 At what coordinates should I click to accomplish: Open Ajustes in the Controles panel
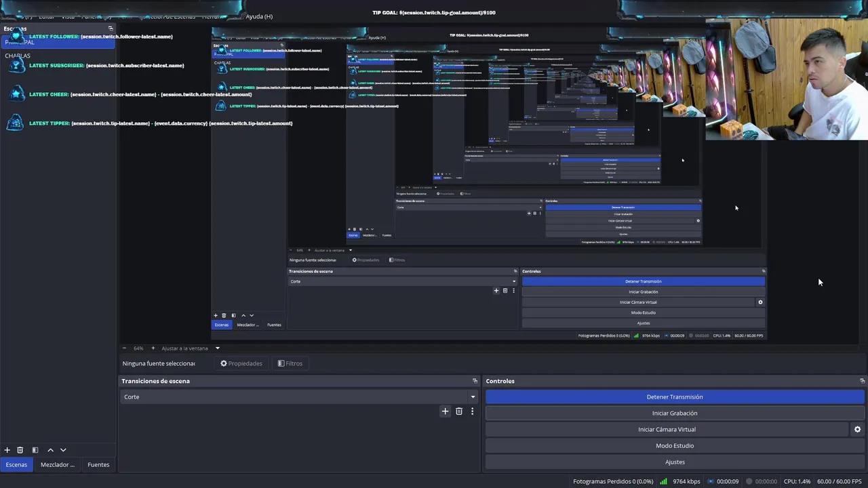point(675,462)
